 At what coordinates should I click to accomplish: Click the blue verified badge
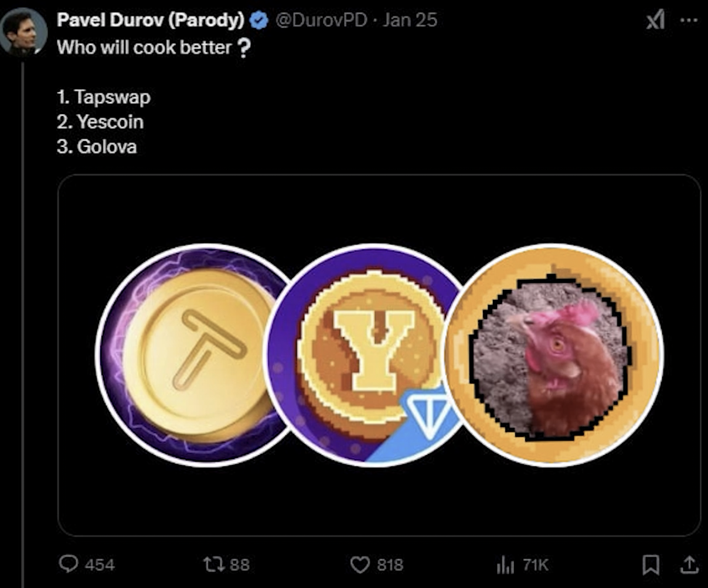(258, 20)
